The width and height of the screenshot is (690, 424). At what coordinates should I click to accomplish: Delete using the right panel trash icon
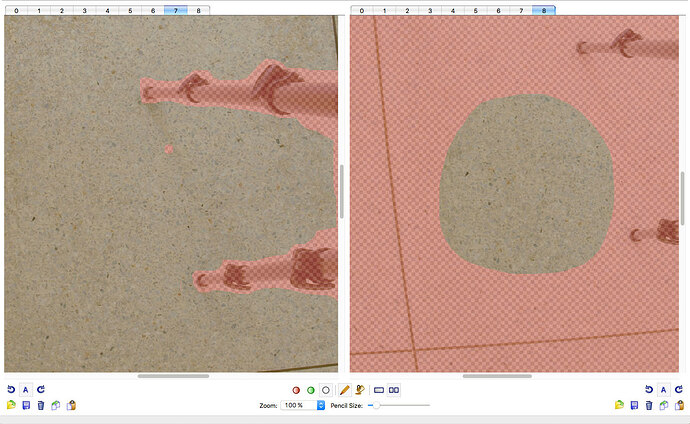pos(649,405)
